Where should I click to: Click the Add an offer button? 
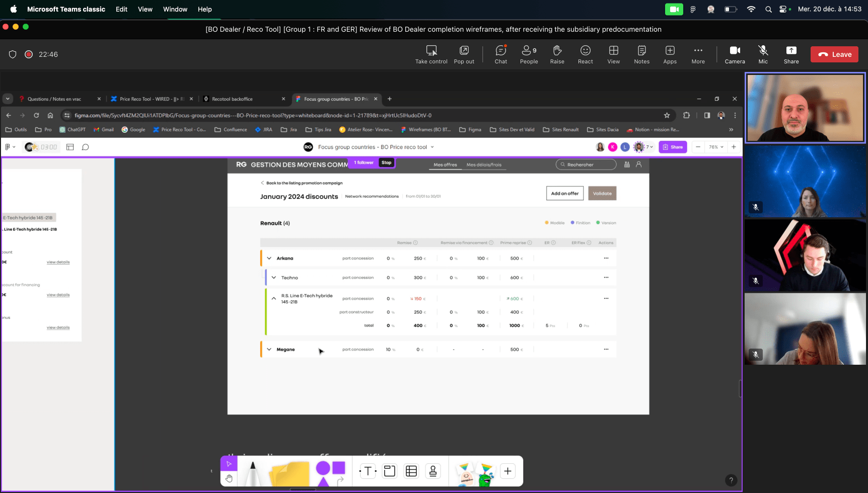click(x=565, y=193)
